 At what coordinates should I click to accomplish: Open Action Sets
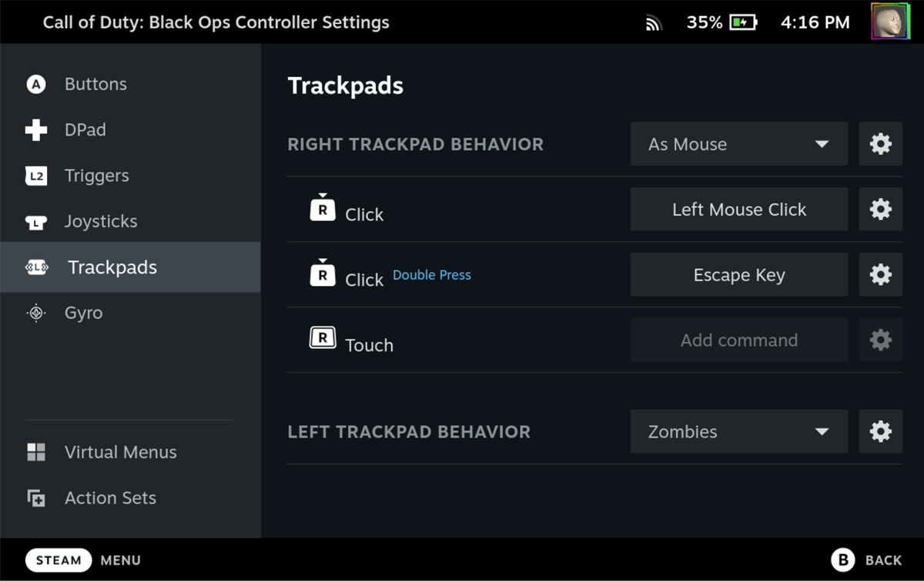110,498
